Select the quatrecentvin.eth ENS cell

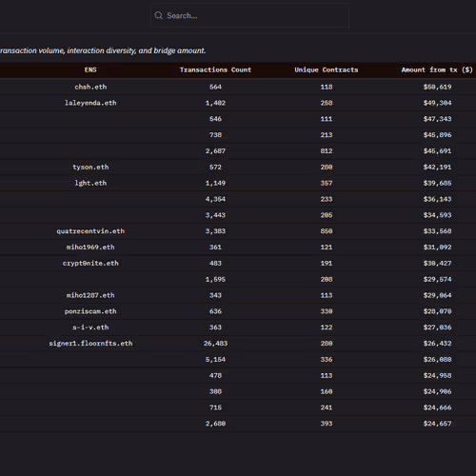coord(90,231)
